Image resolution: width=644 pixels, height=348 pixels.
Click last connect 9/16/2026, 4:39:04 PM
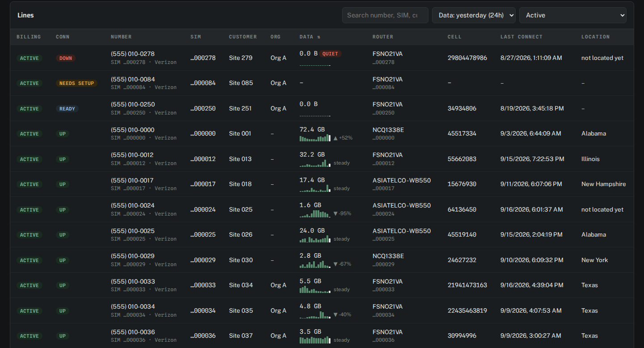click(x=532, y=285)
